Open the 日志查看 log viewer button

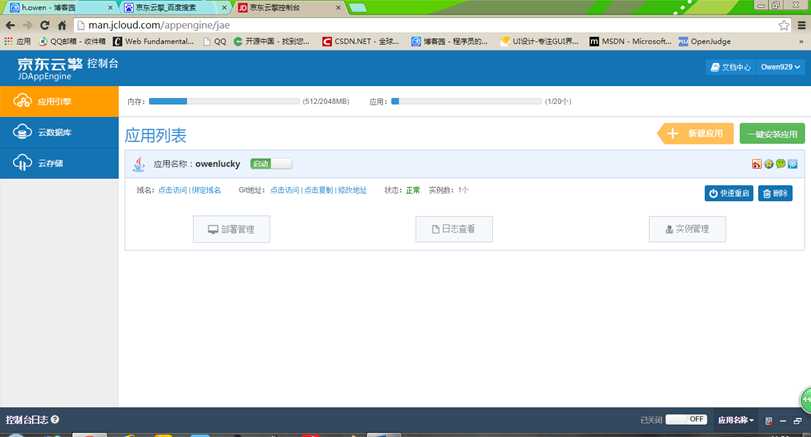click(x=454, y=229)
